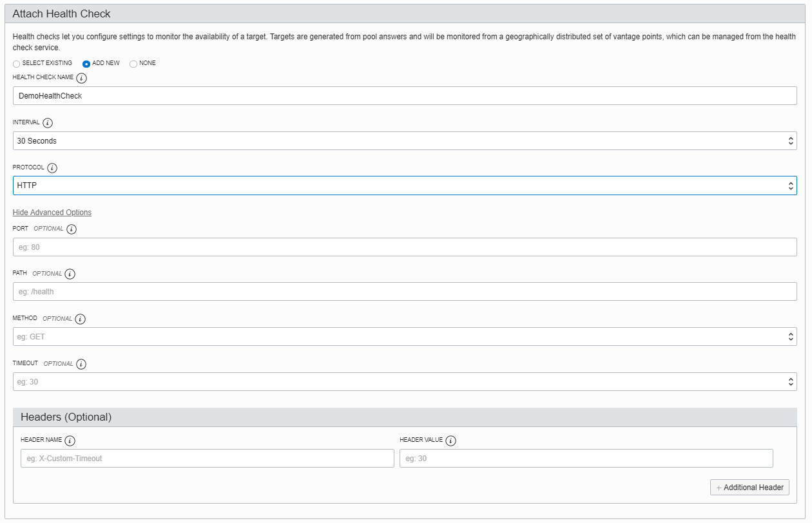
Task: Click info icon beside Port label
Action: tap(72, 229)
